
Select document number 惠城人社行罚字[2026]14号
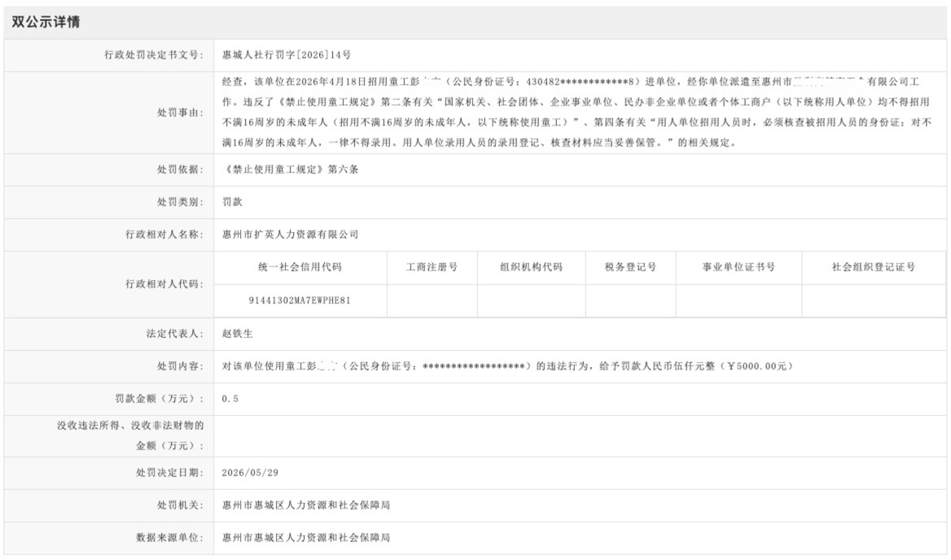pos(287,55)
